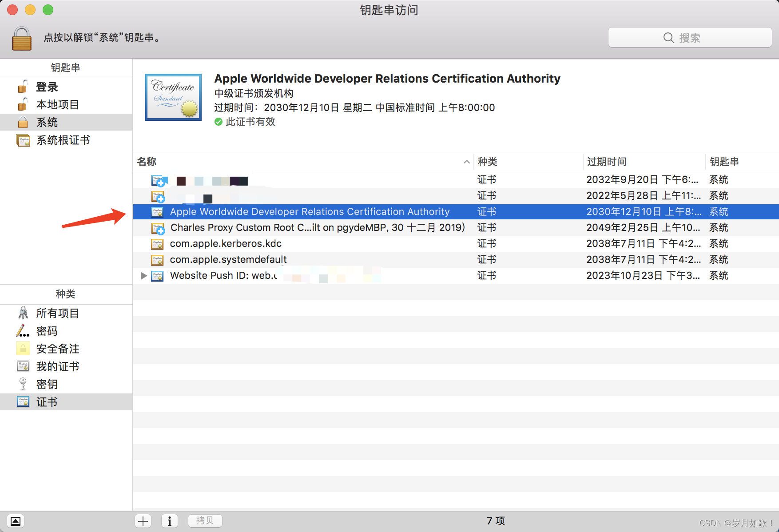The width and height of the screenshot is (779, 532).
Task: Click the Website Push ID certificate icon
Action: coord(157,276)
